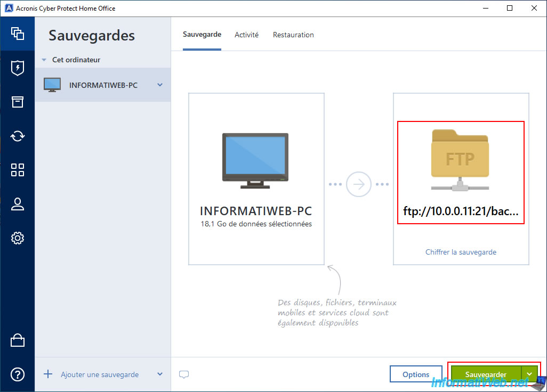
Task: Open the Tools grid icon
Action: (x=18, y=170)
